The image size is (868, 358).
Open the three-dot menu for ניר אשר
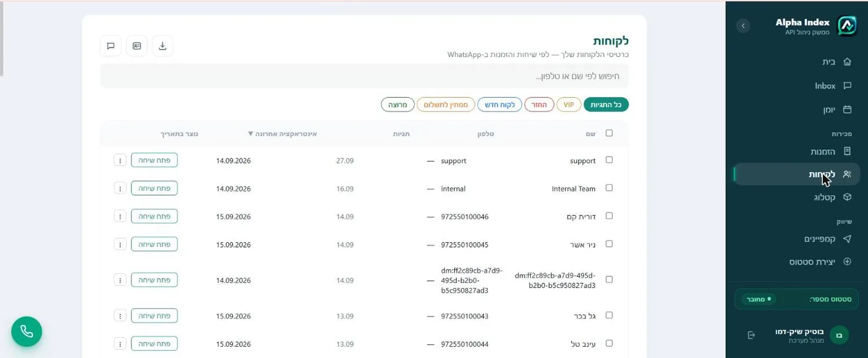120,244
